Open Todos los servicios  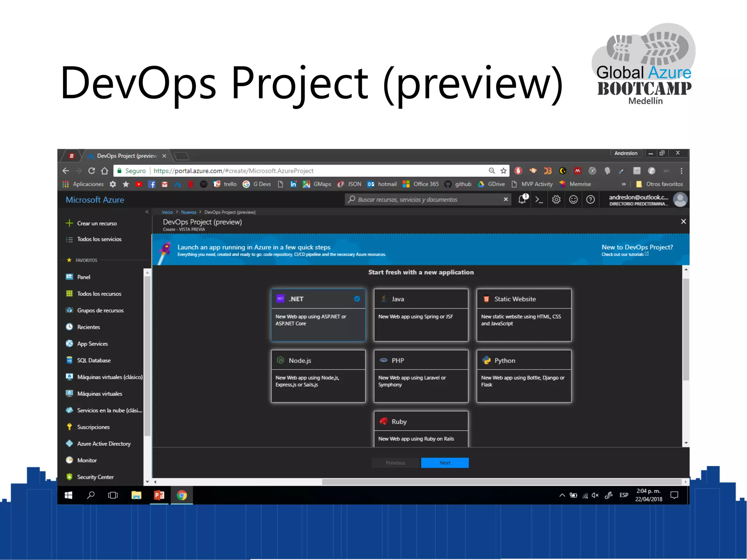click(94, 239)
